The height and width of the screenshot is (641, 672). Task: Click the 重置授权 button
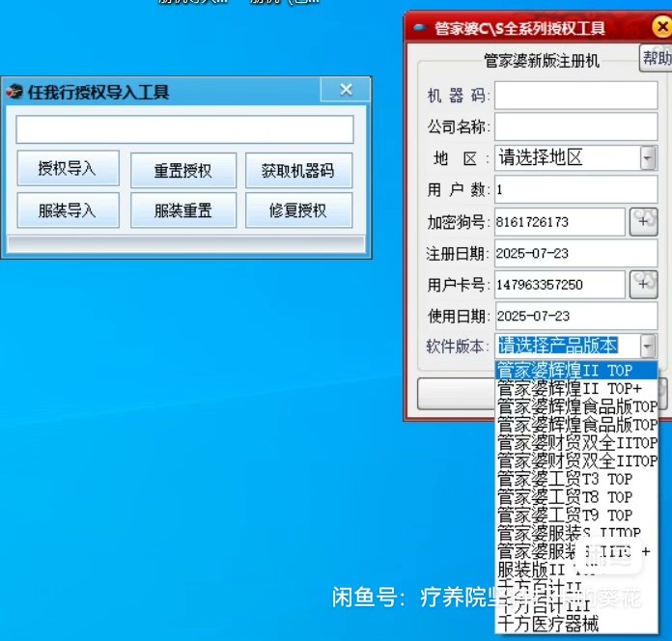click(182, 171)
